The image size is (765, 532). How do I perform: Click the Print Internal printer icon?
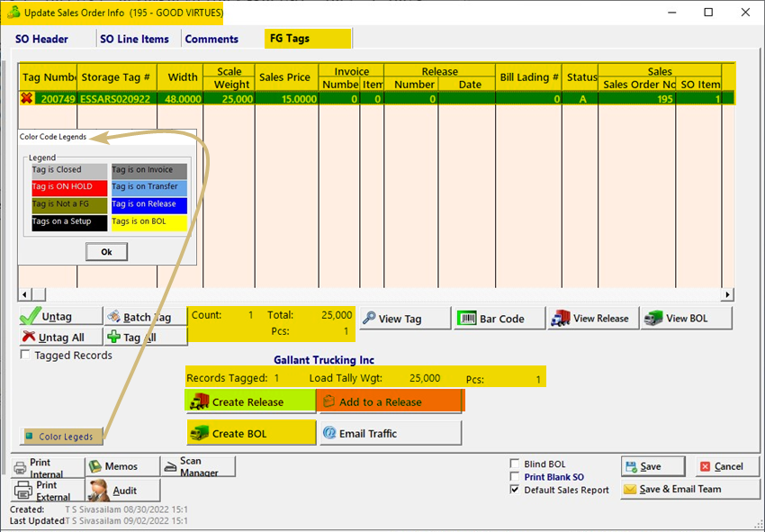coord(20,468)
